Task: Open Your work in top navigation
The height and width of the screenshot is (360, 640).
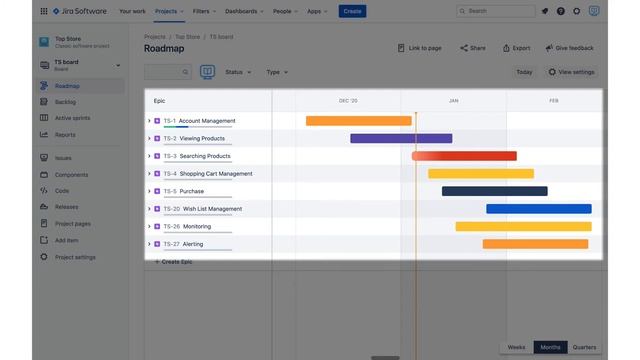Action: 132,11
